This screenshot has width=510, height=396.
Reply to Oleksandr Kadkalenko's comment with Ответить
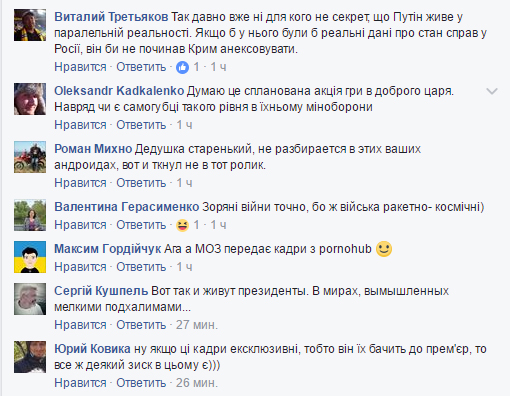point(141,125)
